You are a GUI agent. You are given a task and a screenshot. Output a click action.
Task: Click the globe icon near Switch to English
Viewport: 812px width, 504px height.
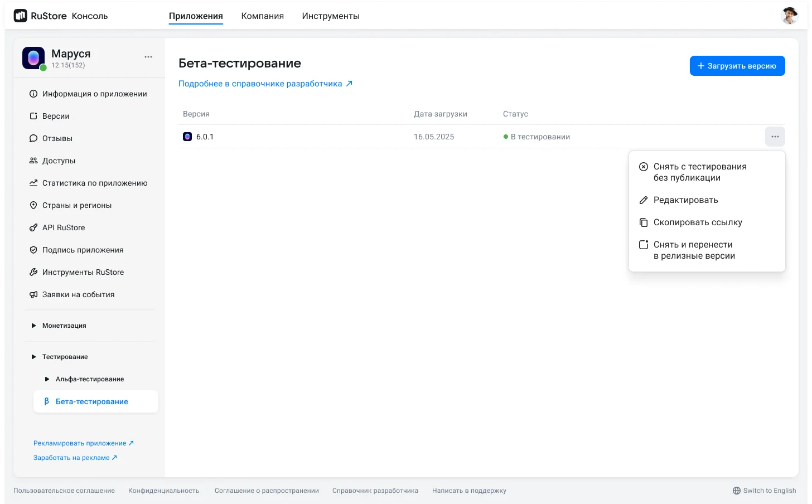737,491
